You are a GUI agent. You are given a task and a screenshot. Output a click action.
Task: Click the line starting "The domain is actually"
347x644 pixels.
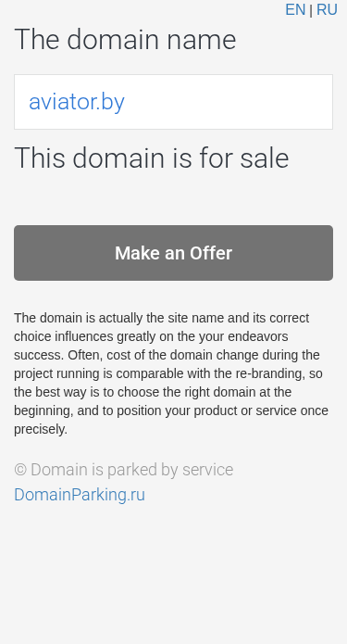point(162,318)
